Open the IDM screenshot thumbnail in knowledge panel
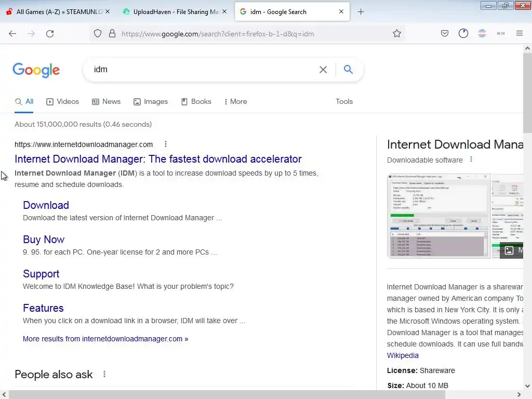 point(438,216)
